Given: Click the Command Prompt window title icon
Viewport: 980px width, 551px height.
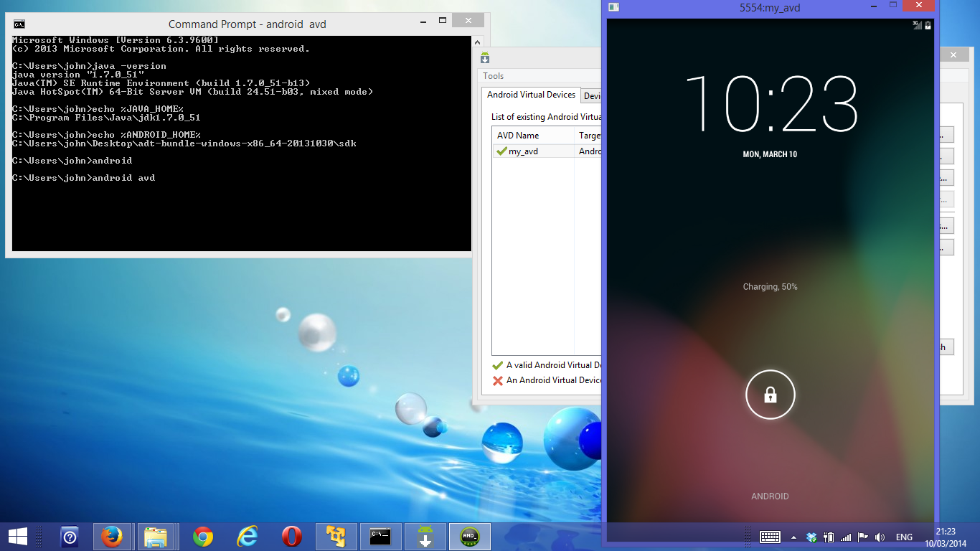Looking at the screenshot, I should (x=19, y=24).
